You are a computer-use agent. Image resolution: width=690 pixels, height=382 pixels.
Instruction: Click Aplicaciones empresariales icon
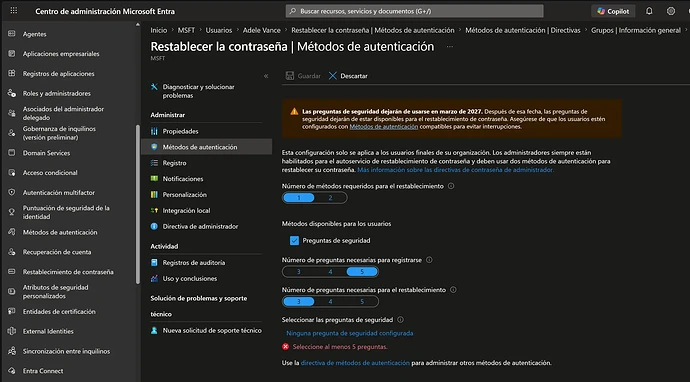[12, 53]
